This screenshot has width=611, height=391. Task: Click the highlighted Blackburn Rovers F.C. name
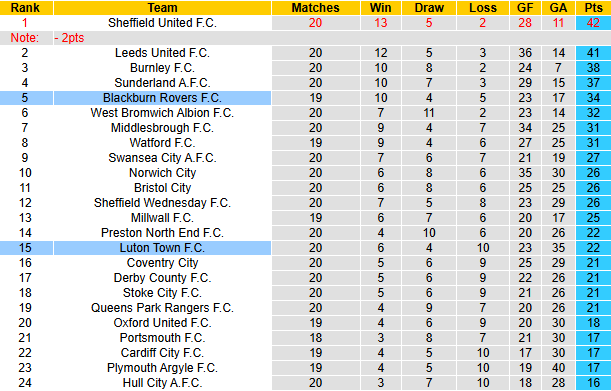click(162, 98)
